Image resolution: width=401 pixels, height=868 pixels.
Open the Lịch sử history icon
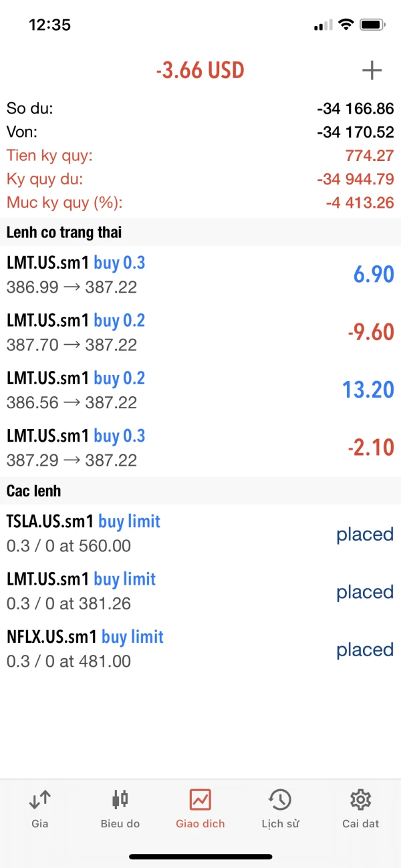click(280, 799)
